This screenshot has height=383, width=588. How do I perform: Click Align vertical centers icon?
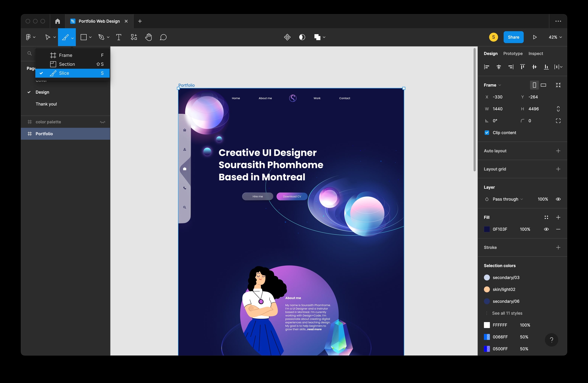[x=534, y=67]
